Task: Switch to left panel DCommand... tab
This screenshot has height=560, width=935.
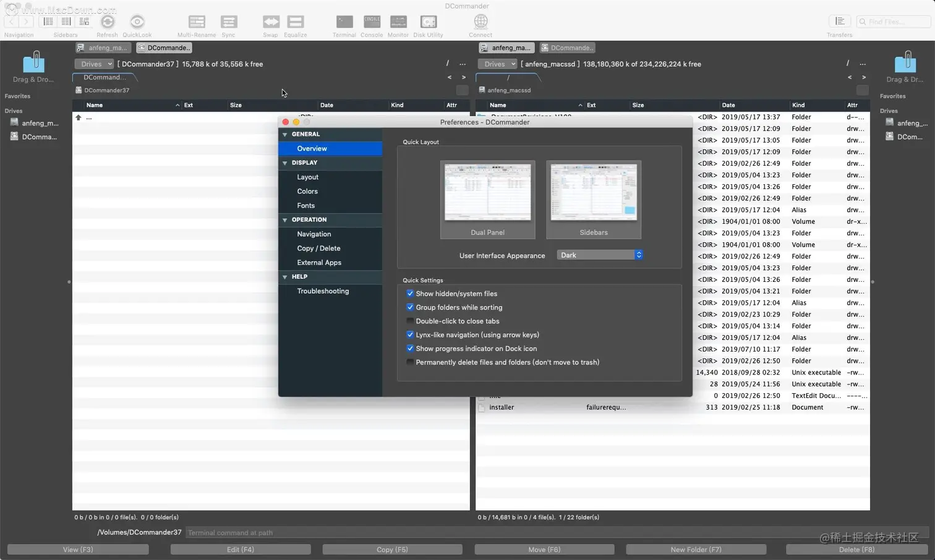Action: (x=104, y=77)
